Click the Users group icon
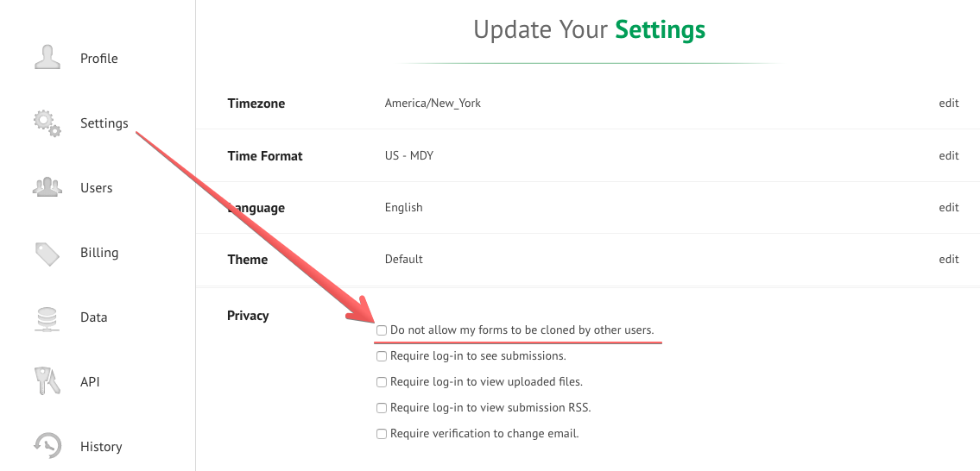This screenshot has height=471, width=980. point(47,187)
